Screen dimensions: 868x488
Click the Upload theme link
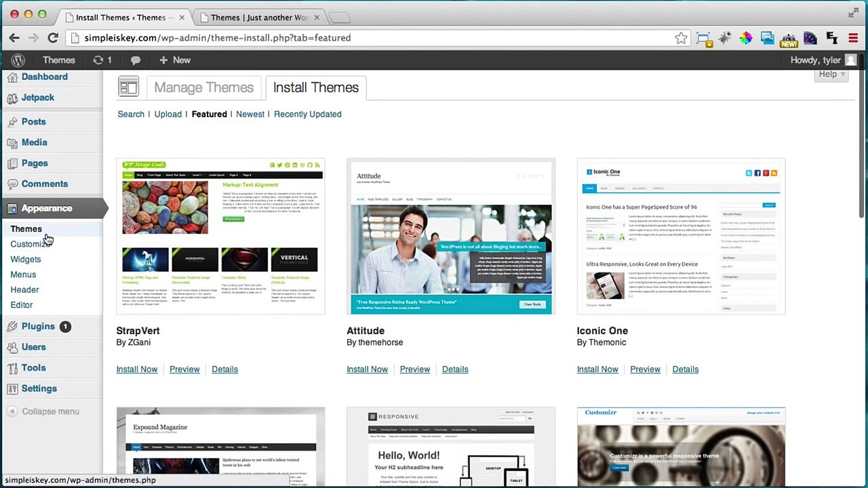point(167,115)
